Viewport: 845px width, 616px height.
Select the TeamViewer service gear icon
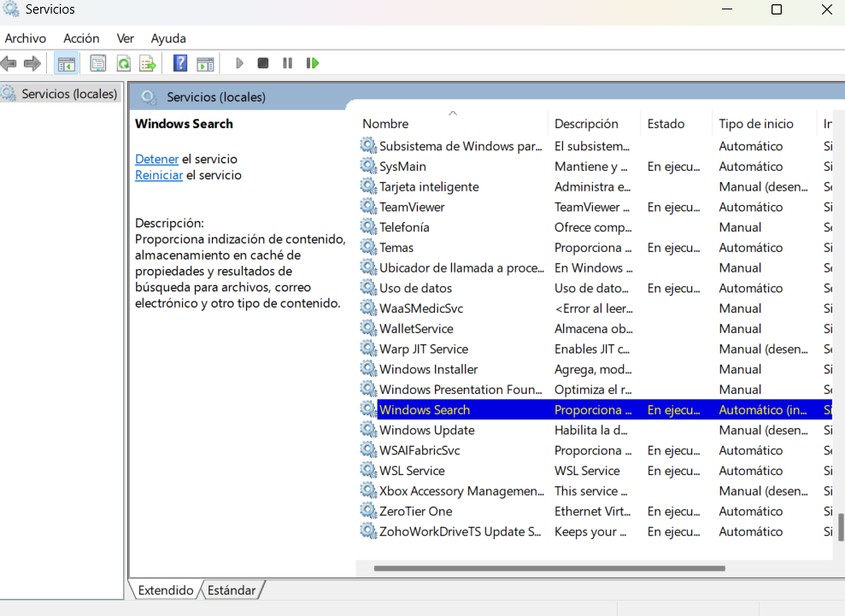(x=368, y=207)
